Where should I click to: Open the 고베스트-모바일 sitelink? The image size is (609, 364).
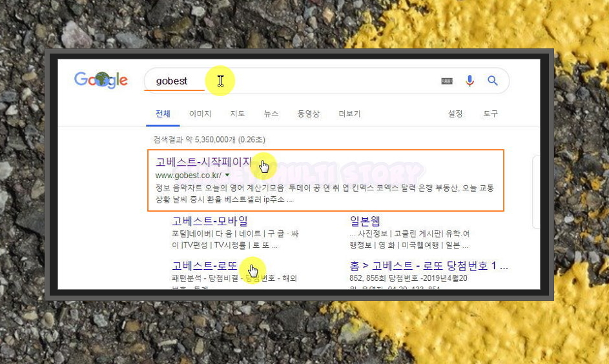(x=210, y=221)
